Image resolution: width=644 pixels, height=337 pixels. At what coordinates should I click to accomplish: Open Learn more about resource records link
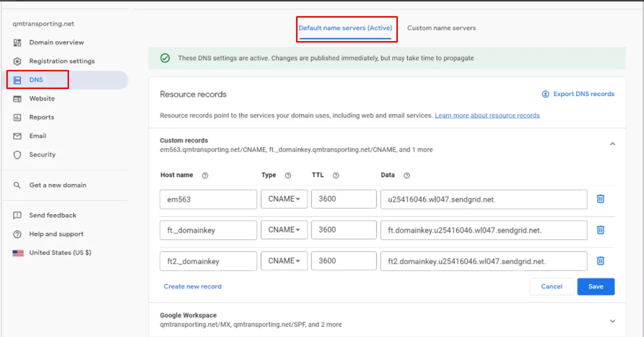(487, 115)
